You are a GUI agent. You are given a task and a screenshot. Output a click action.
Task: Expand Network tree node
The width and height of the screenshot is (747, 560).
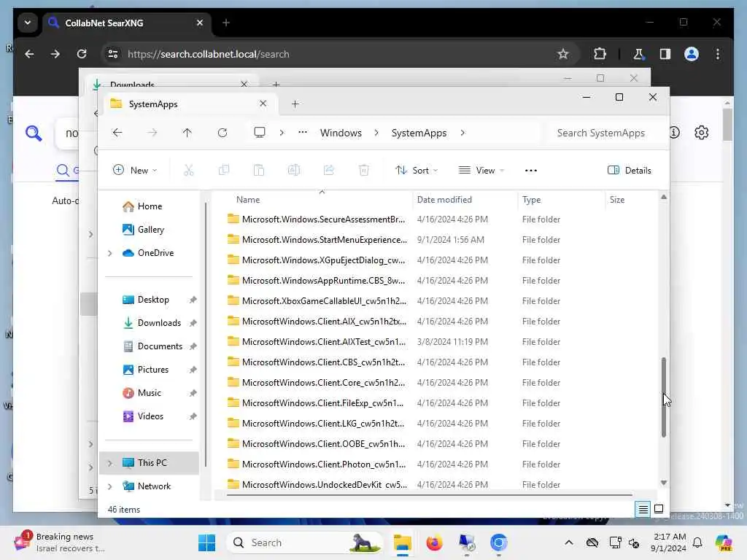(x=110, y=486)
